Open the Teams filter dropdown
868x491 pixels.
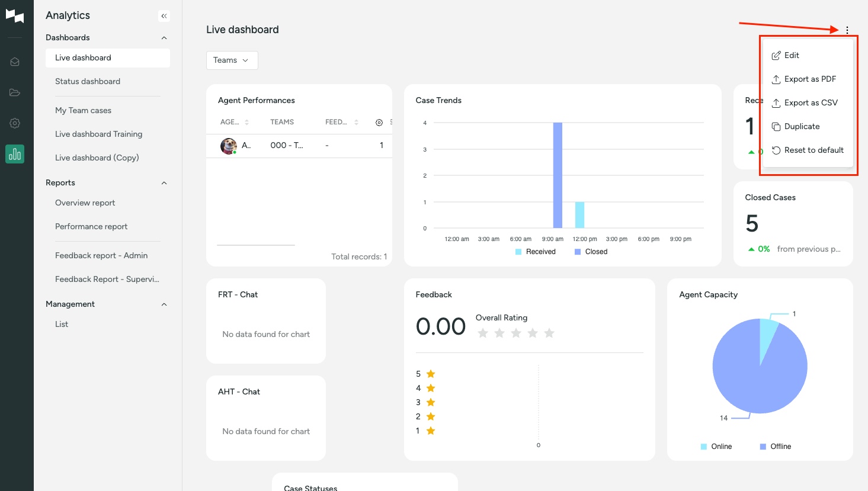(x=232, y=60)
